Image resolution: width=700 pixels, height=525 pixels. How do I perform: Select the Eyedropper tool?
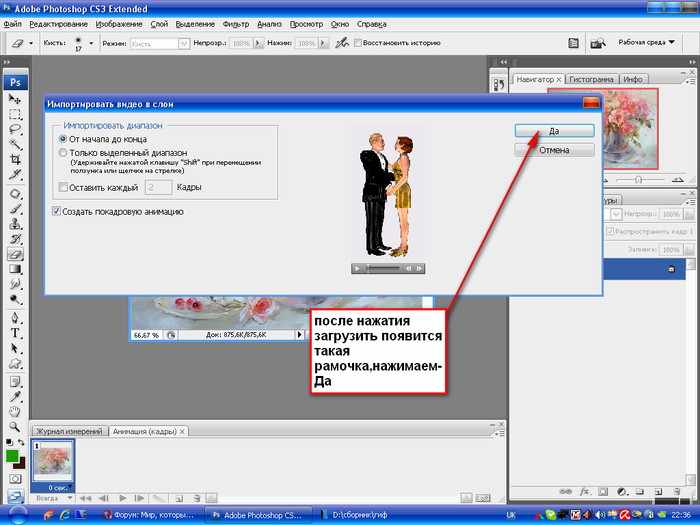point(15,396)
